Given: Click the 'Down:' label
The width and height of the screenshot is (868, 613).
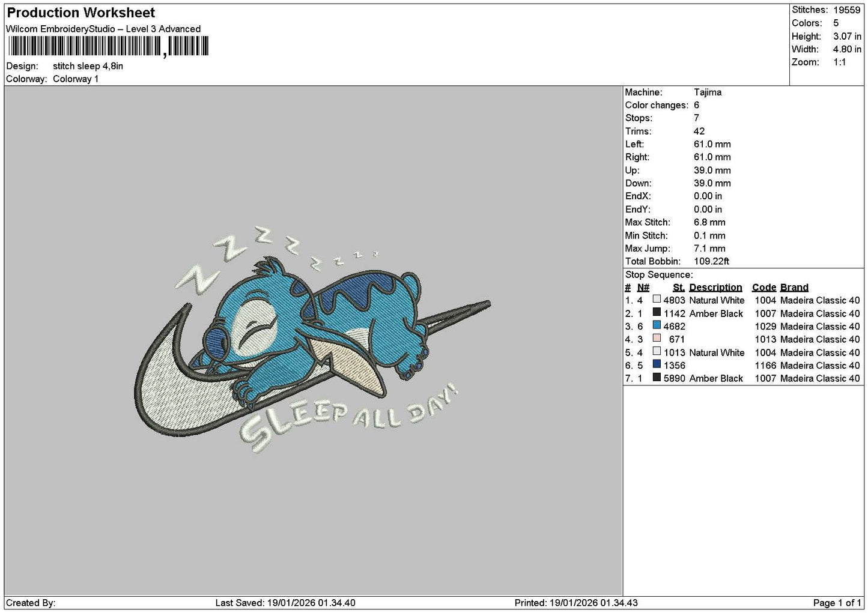Looking at the screenshot, I should [x=638, y=184].
